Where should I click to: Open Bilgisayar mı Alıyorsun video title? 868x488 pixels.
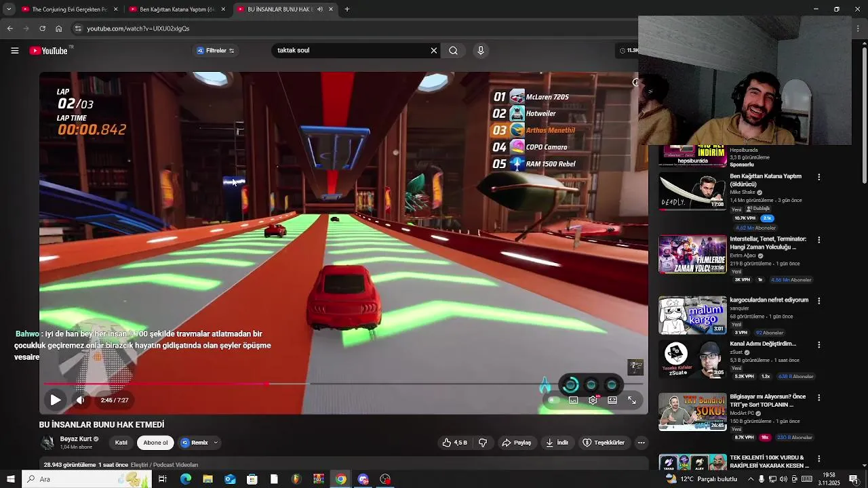(768, 401)
